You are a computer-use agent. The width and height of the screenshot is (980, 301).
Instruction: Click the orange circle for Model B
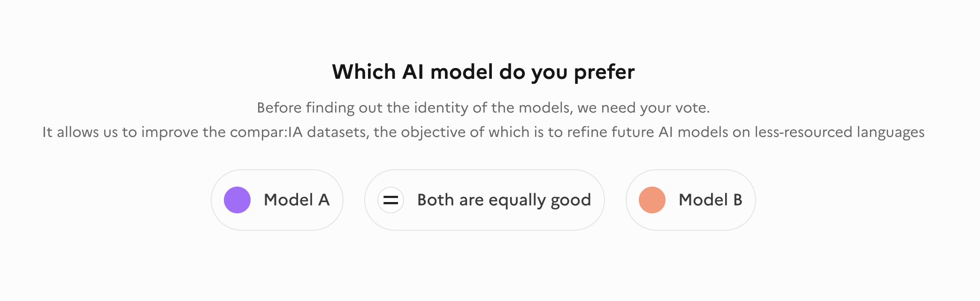(652, 200)
